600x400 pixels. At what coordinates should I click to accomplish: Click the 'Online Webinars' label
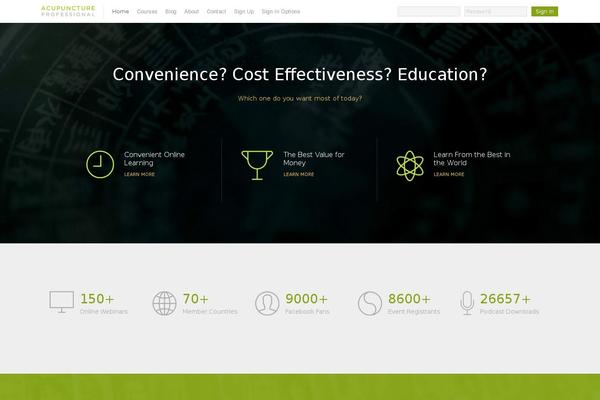(x=103, y=312)
